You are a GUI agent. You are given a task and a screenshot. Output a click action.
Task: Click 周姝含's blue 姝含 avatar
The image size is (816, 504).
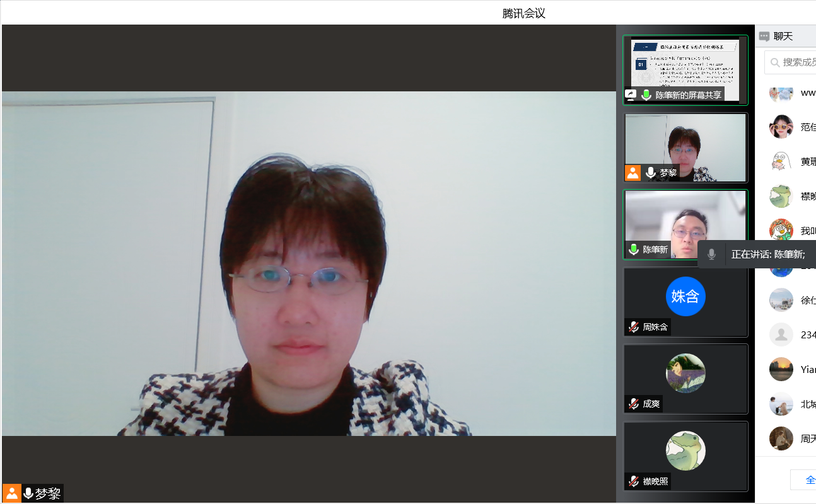click(685, 296)
